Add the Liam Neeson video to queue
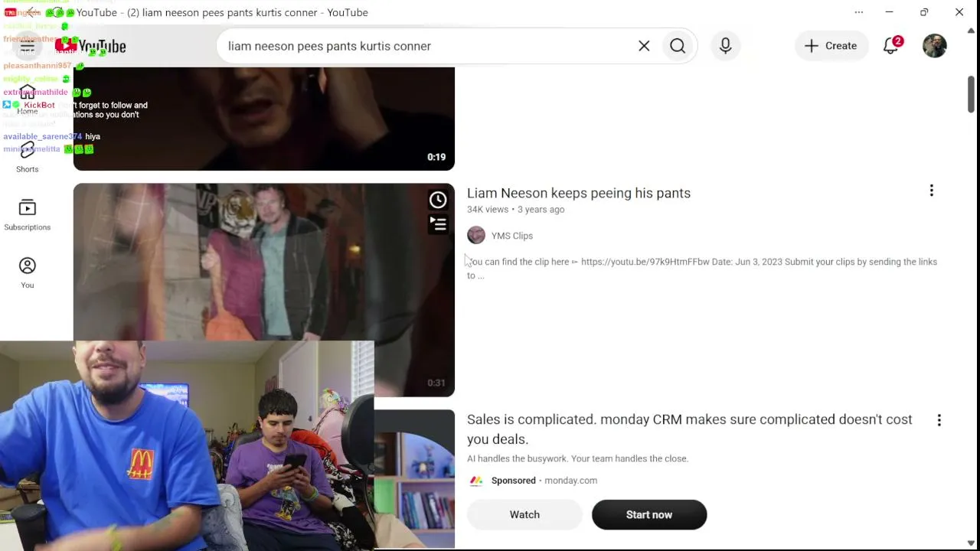 point(438,224)
